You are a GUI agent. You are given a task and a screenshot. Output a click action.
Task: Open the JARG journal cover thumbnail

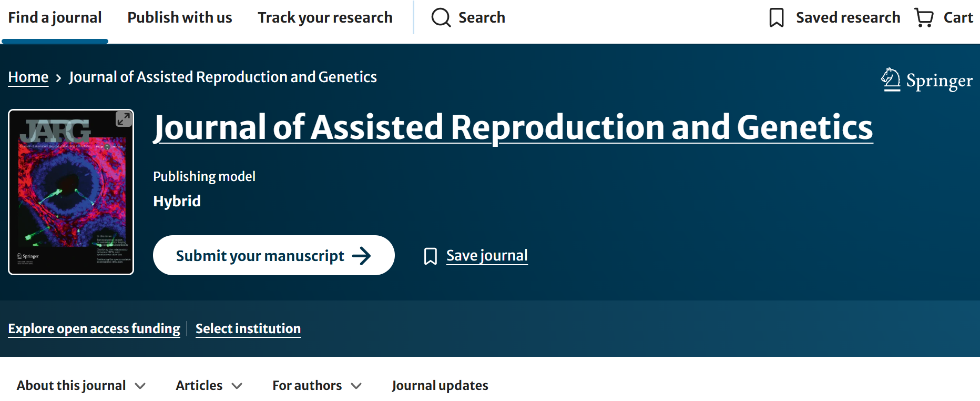[71, 192]
